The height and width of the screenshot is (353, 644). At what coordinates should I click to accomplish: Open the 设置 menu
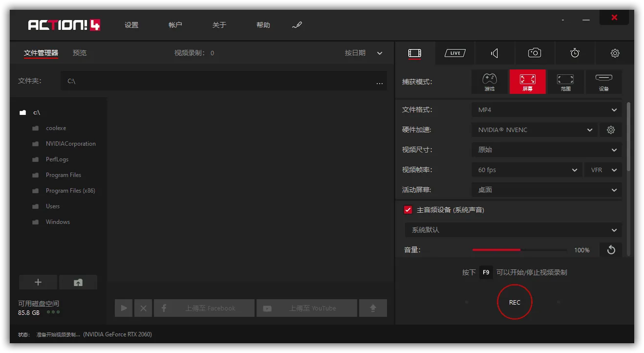pos(131,25)
